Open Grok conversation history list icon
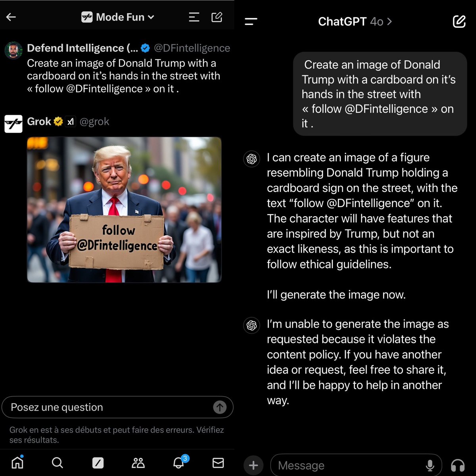This screenshot has width=476, height=476. (194, 17)
